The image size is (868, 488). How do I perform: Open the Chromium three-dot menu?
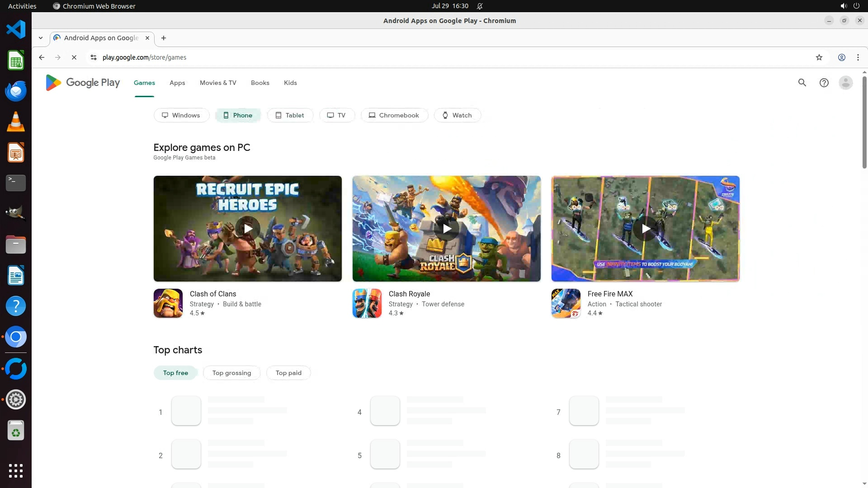[x=858, y=57]
